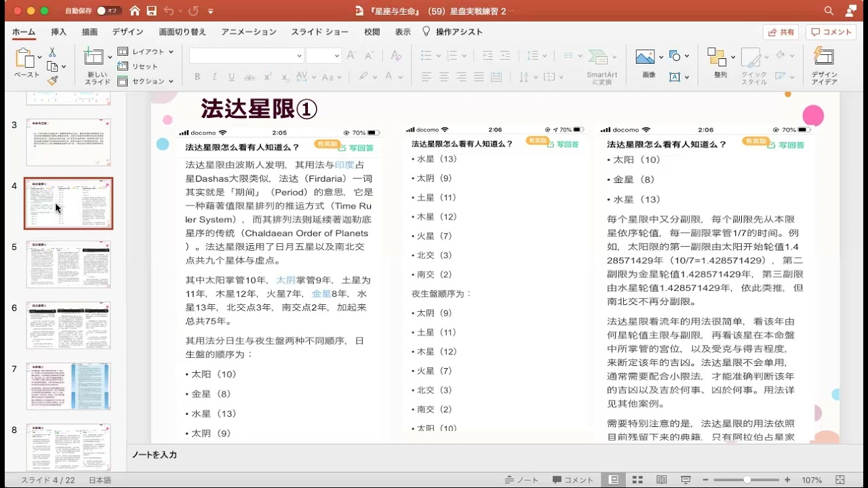Click the fit slide to window icon
Image resolution: width=868 pixels, height=488 pixels.
coord(840,480)
